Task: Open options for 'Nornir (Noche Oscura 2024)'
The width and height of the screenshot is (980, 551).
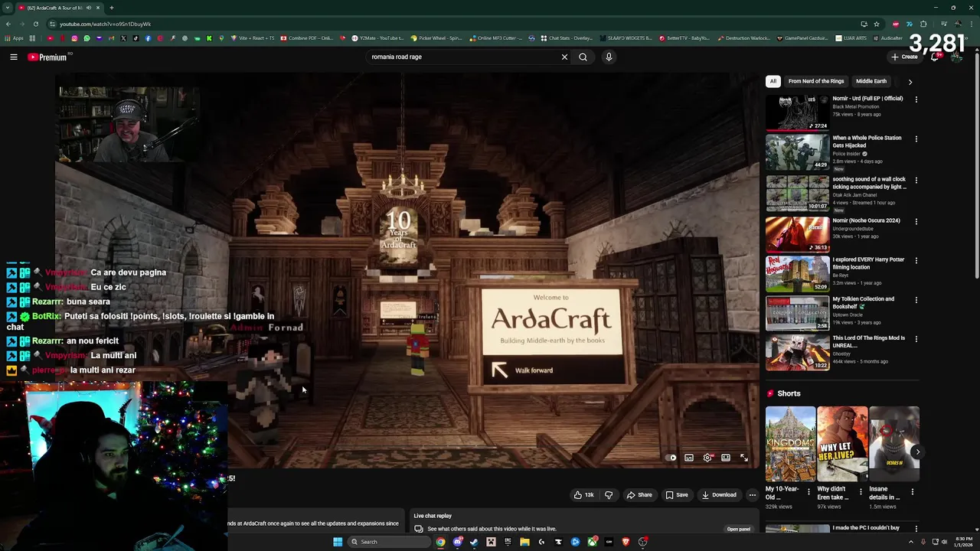Action: (x=916, y=221)
